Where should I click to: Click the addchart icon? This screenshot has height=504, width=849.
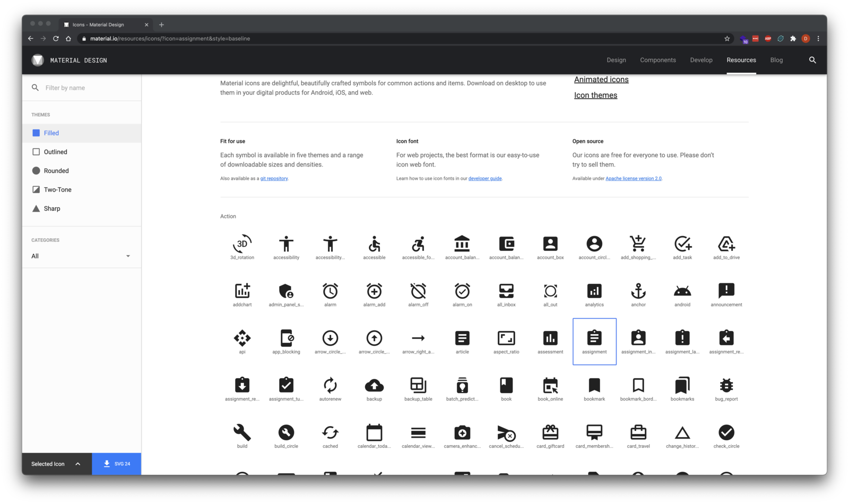click(242, 291)
